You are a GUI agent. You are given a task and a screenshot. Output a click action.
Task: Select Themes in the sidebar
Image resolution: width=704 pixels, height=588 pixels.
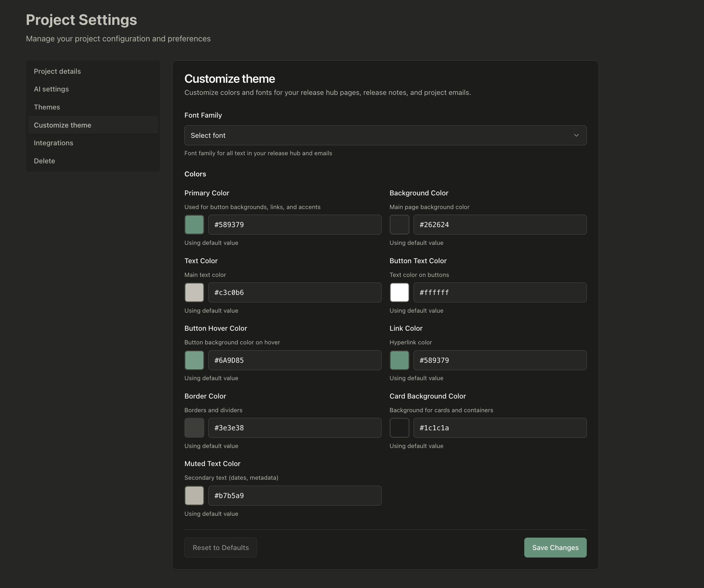point(47,107)
